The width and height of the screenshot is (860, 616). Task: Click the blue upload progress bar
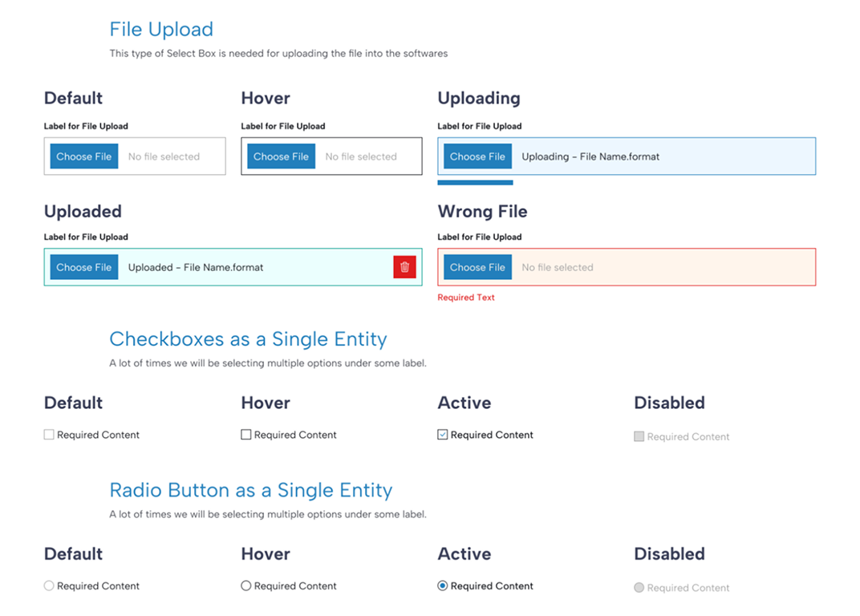475,183
